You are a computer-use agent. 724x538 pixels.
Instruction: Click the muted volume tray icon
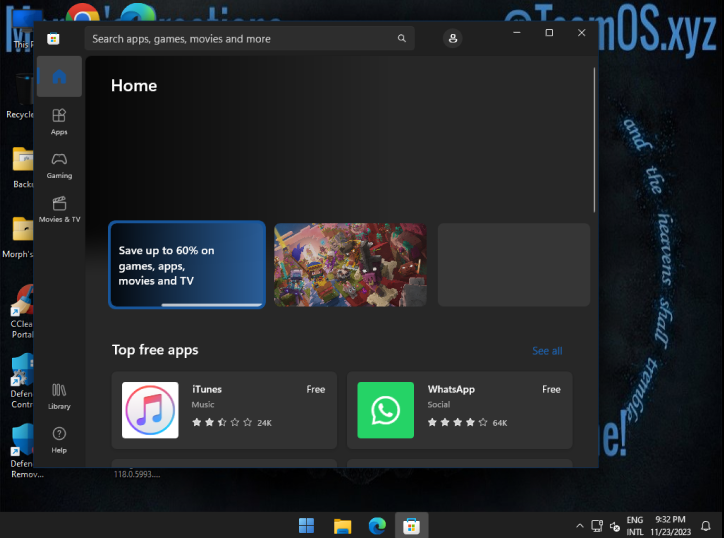coord(615,526)
